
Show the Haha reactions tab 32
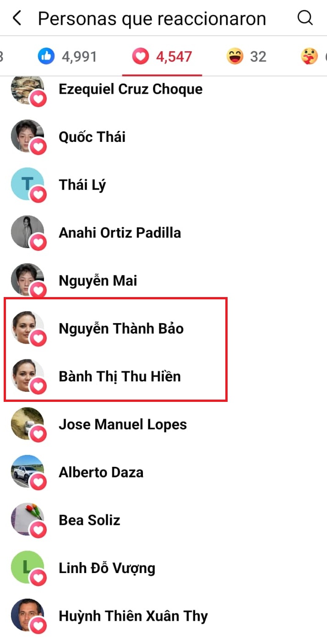pos(246,57)
